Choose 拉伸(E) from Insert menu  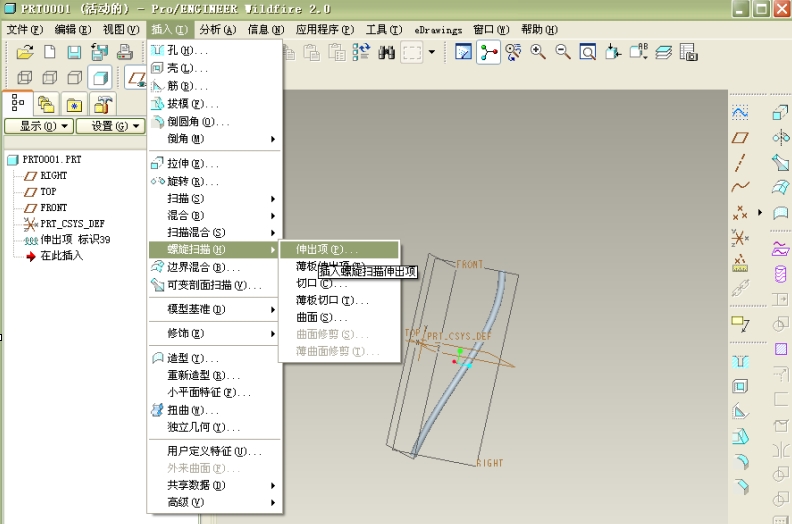(x=214, y=164)
